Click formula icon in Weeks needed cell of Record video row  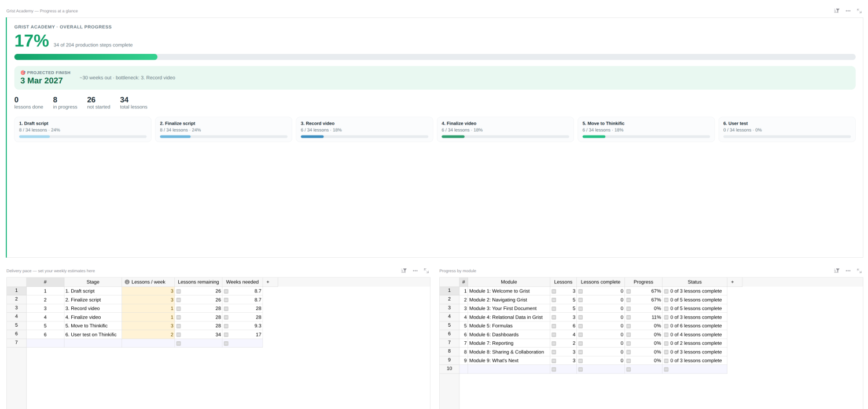(x=226, y=309)
